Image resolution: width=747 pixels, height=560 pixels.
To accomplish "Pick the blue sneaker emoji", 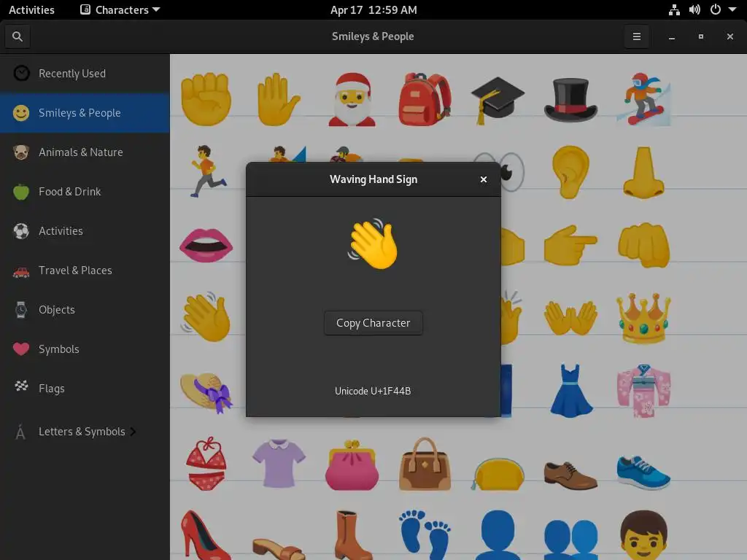I will (643, 472).
